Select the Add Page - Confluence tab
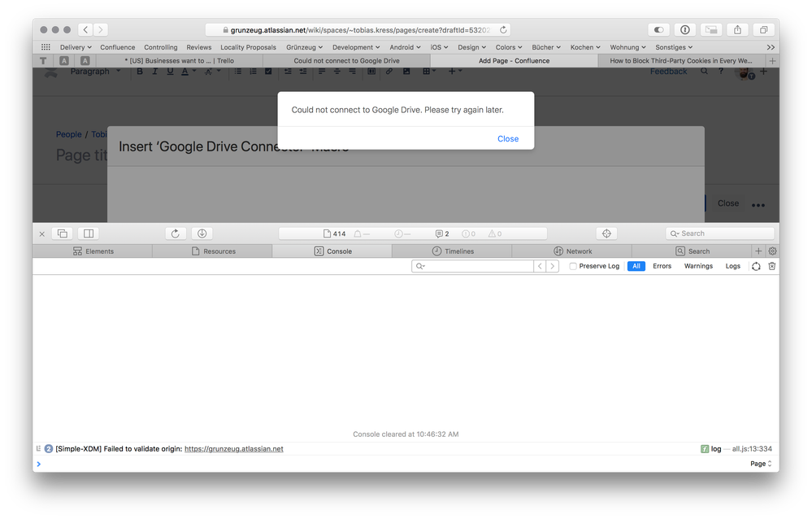The width and height of the screenshot is (812, 519). pyautogui.click(x=514, y=61)
